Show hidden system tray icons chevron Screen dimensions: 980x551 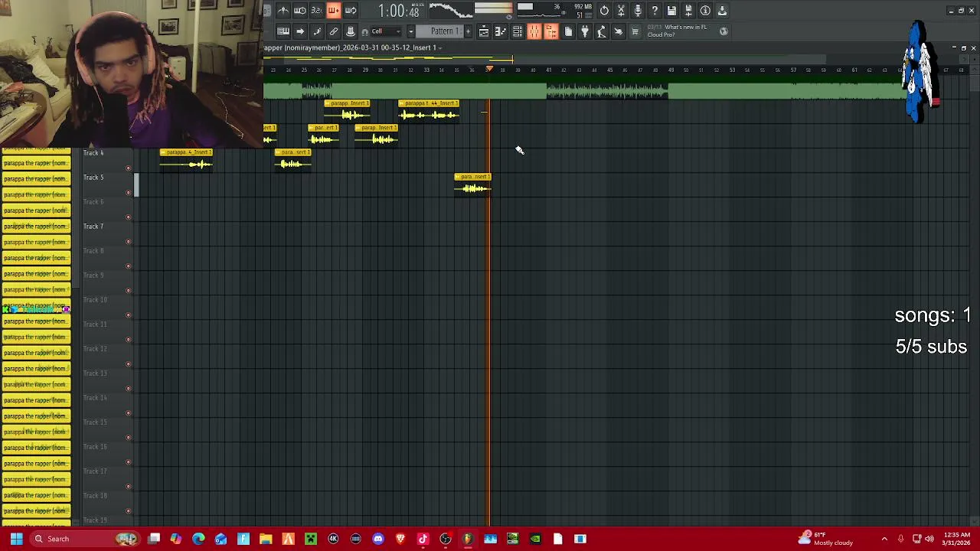point(884,539)
